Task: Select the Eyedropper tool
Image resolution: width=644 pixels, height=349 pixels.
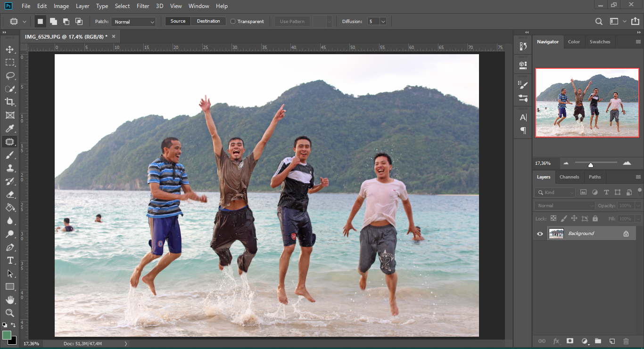Action: [x=9, y=129]
